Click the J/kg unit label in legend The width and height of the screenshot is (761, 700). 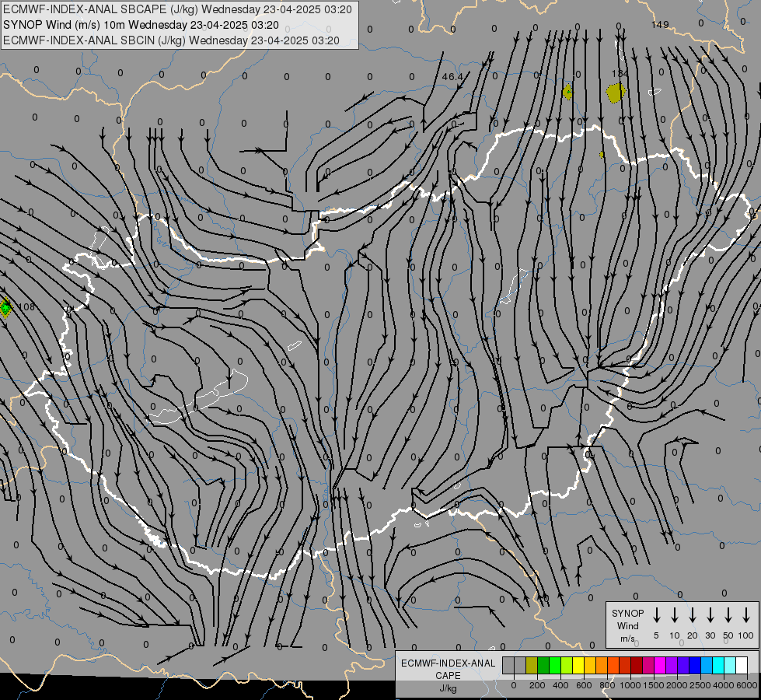(x=448, y=688)
